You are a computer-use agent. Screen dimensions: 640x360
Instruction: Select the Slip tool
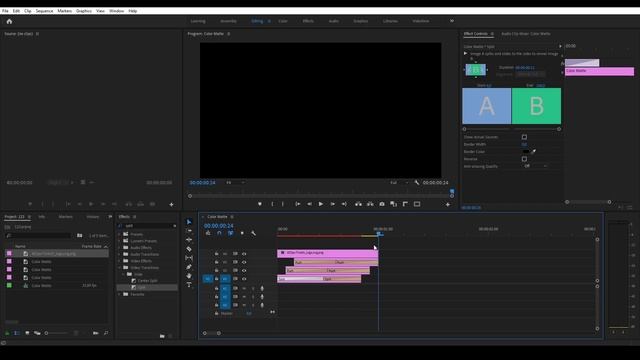(189, 258)
